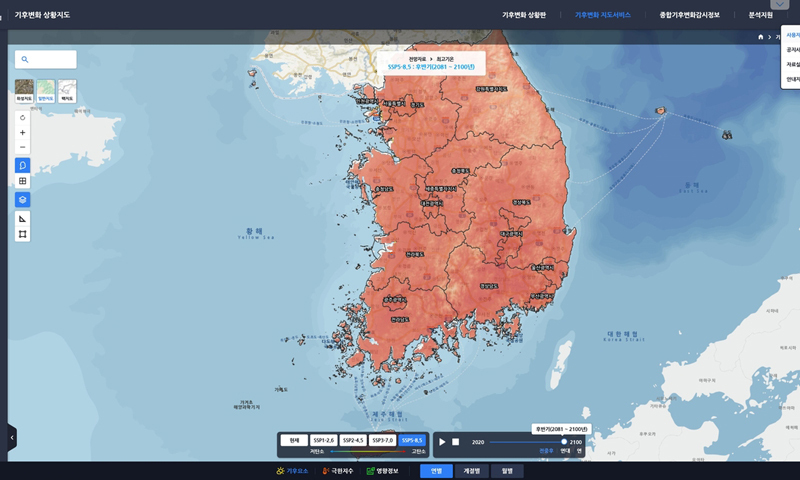Zoom out with the minus icon
This screenshot has width=800, height=480.
click(x=23, y=147)
